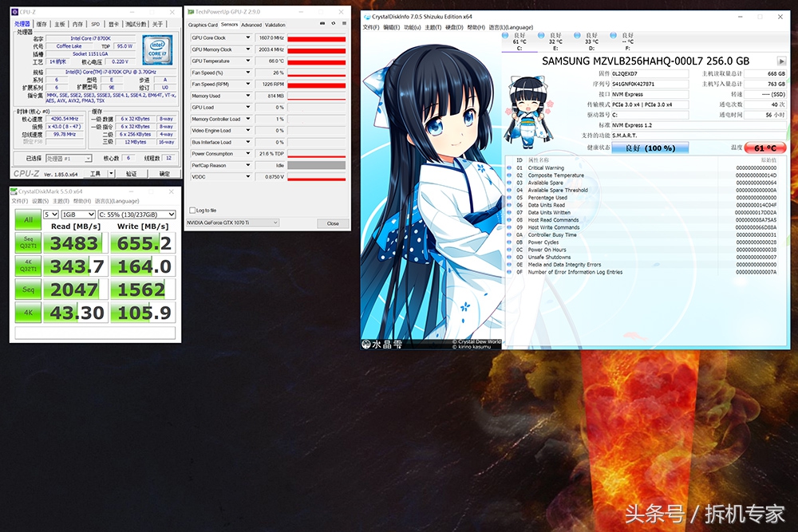The image size is (798, 532).
Task: Click the next disk arrow beside Samsung title
Action: 781,61
